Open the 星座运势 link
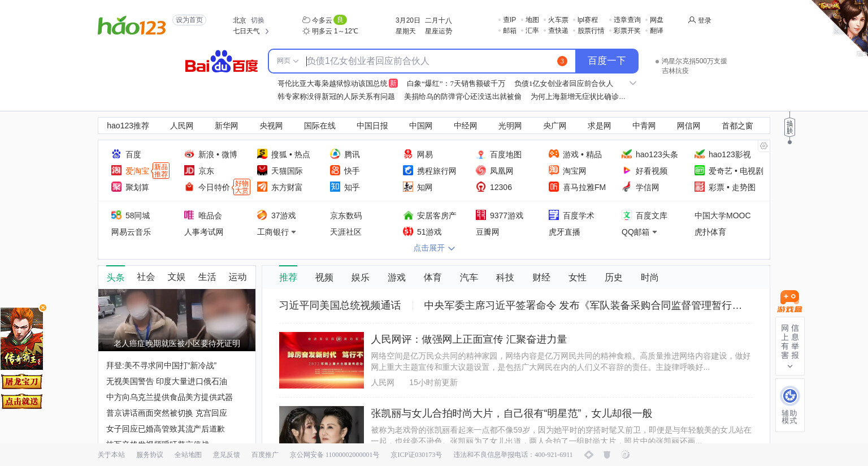 tap(439, 31)
